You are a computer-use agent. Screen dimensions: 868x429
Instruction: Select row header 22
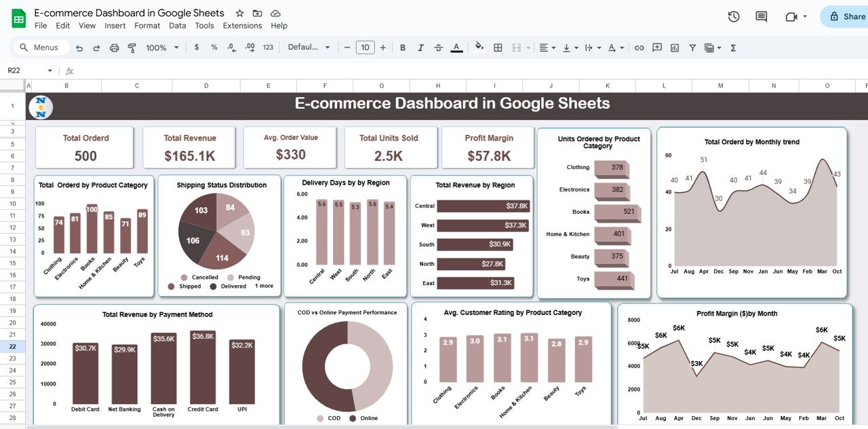(13, 346)
